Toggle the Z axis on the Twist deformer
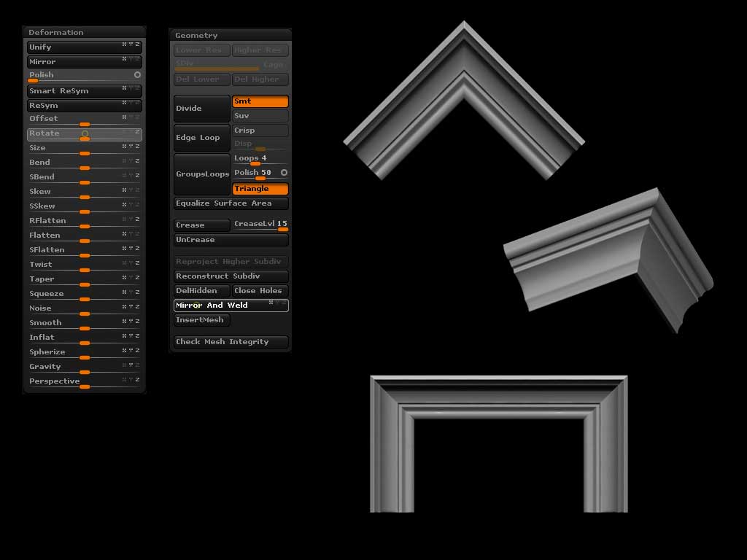747x560 pixels. coord(137,263)
